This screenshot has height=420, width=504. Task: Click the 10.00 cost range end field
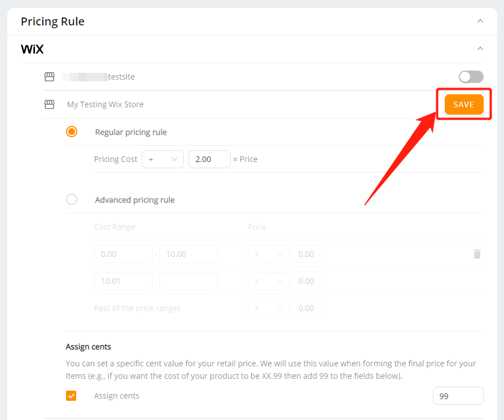point(189,254)
